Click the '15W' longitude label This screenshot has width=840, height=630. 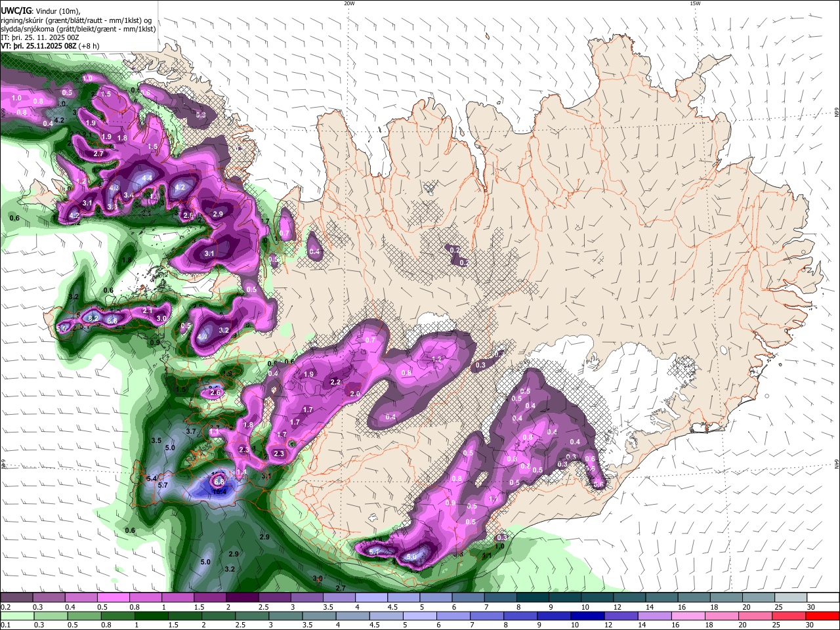pos(695,3)
